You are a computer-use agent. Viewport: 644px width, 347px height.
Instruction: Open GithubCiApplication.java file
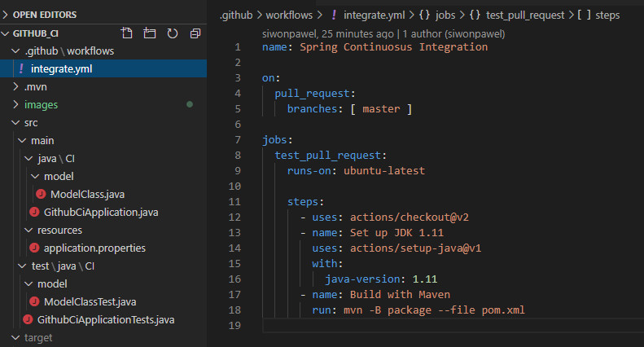point(101,212)
